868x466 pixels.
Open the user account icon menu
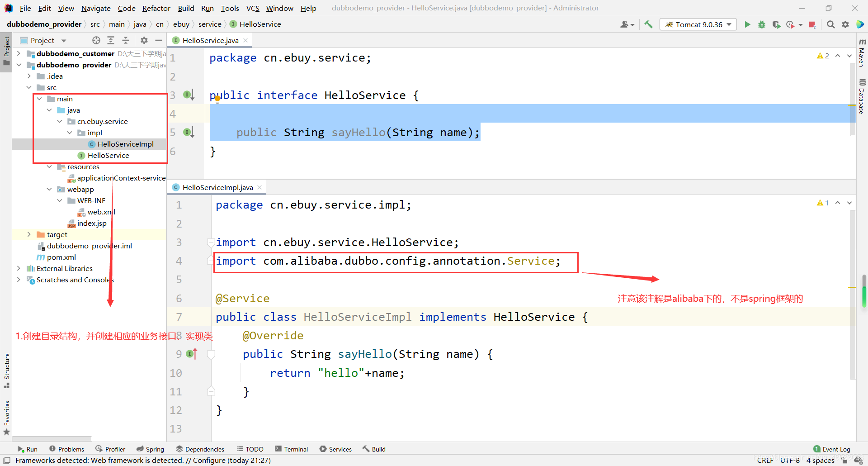point(627,24)
